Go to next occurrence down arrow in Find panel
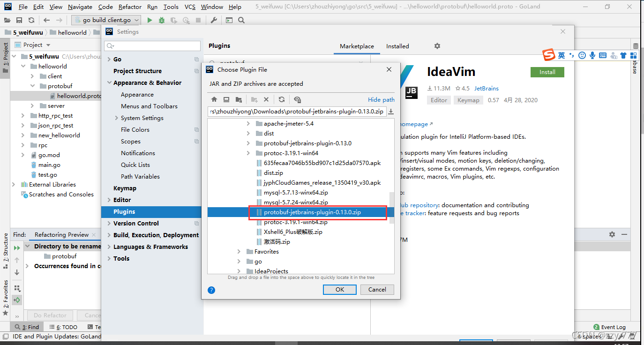 pos(17,272)
